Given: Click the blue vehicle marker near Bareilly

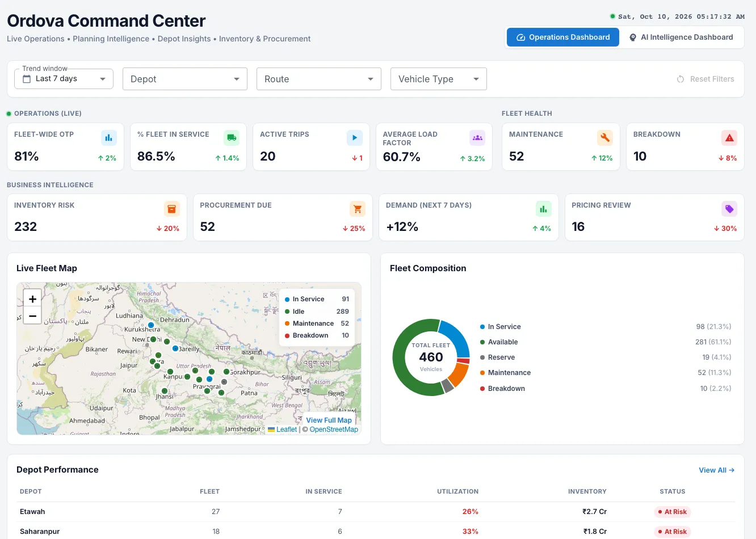Looking at the screenshot, I should point(175,348).
